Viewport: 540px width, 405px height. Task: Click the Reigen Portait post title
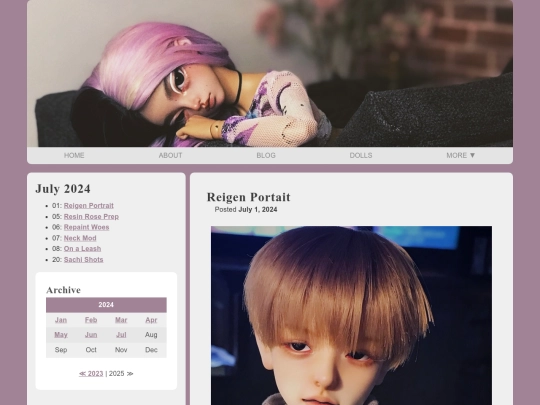[x=248, y=197]
